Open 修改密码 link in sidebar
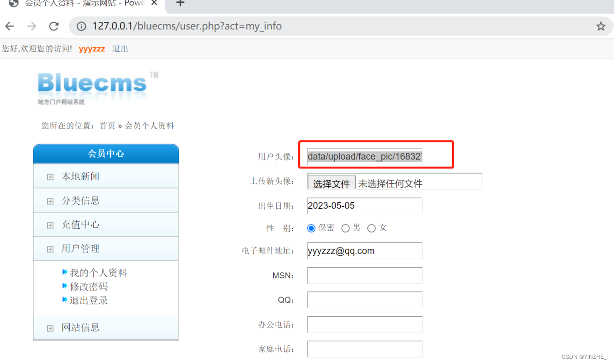Screen dimensions: 614x364 (x=89, y=286)
